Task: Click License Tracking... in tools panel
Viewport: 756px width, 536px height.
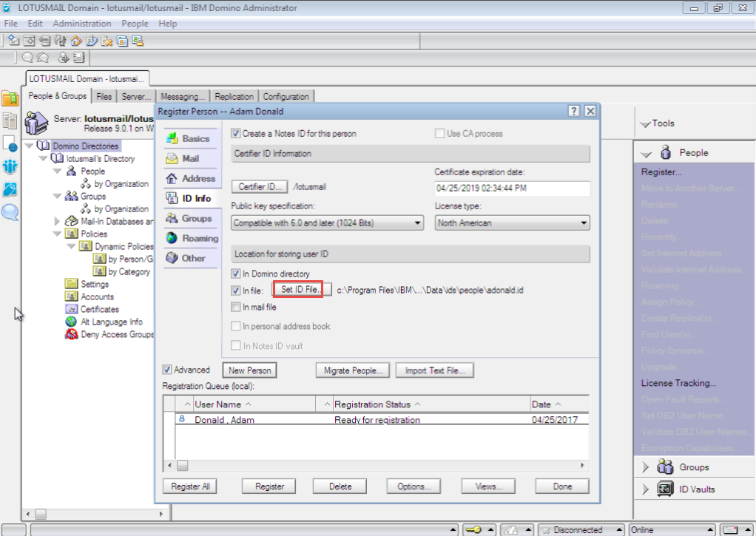Action: 678,383
